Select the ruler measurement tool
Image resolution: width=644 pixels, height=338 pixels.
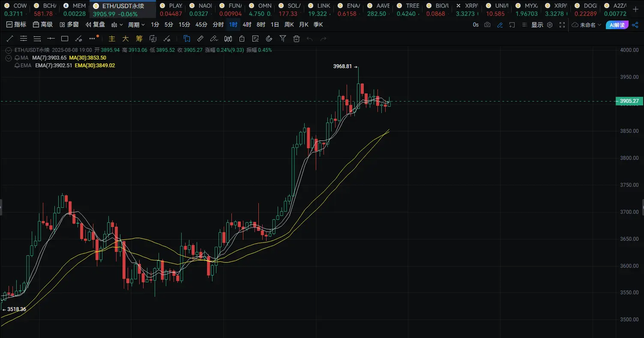tap(200, 39)
